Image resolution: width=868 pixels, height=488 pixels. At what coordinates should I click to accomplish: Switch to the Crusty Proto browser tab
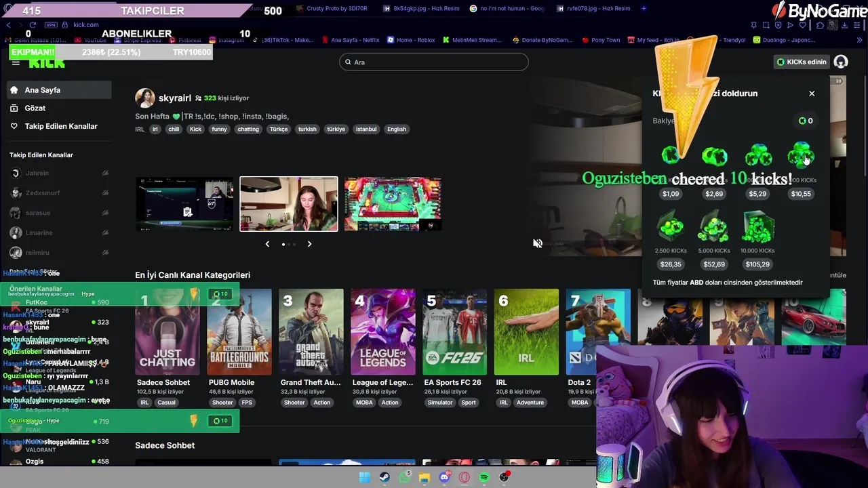[x=332, y=8]
